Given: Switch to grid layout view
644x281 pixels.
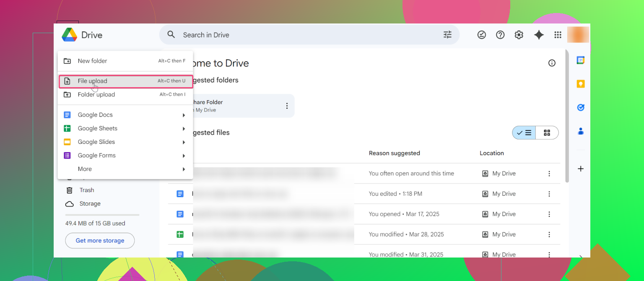Looking at the screenshot, I should pyautogui.click(x=547, y=133).
